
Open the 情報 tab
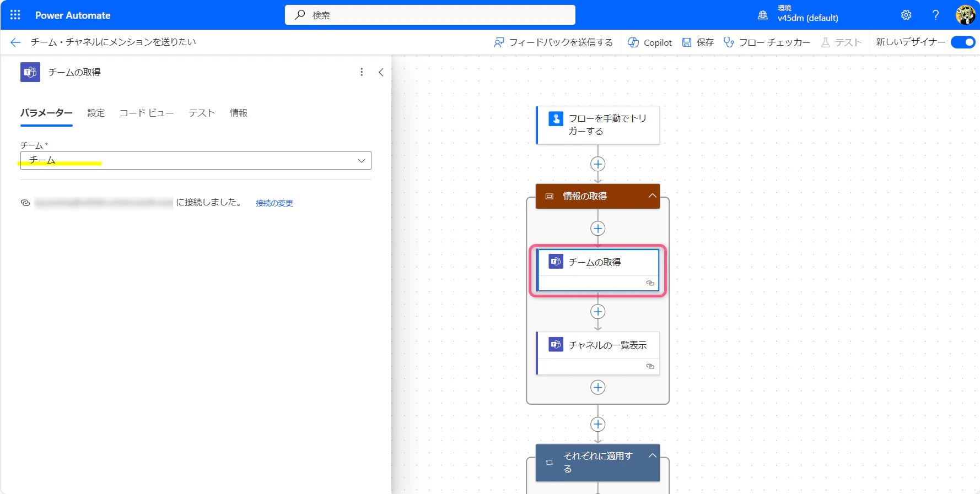pos(239,113)
